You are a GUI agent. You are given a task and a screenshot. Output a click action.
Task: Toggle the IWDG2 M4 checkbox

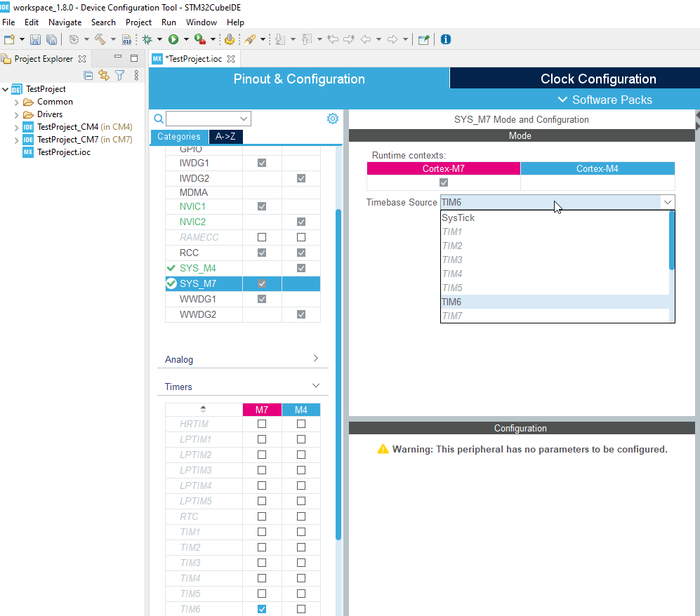[x=301, y=178]
